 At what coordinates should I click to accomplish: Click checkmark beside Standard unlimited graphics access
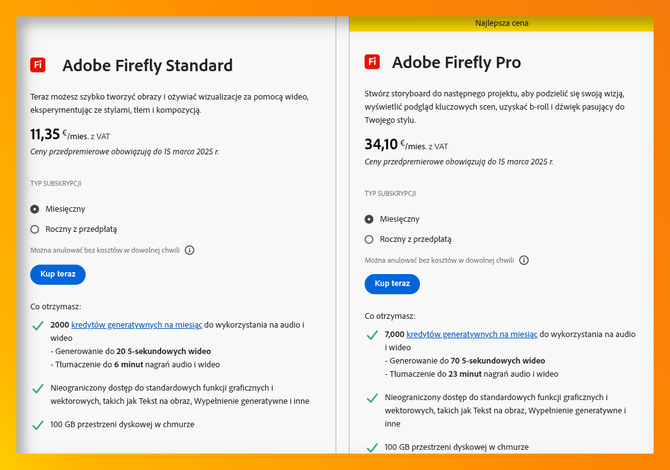38,389
